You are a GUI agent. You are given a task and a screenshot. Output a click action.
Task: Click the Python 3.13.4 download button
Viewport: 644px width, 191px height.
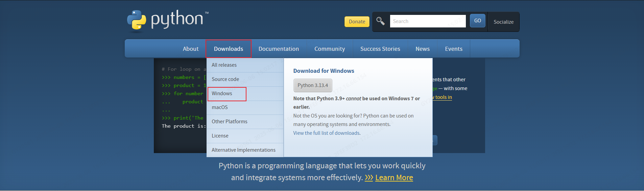pyautogui.click(x=313, y=85)
